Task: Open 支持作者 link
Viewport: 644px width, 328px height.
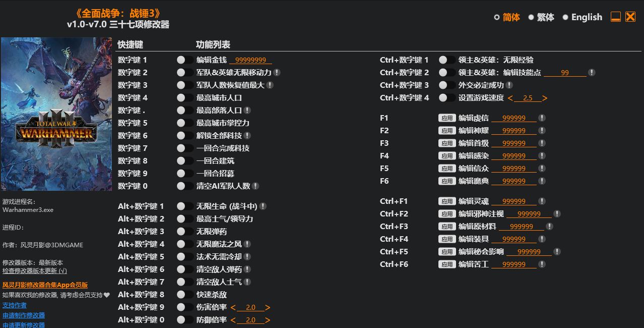Action: (x=15, y=305)
